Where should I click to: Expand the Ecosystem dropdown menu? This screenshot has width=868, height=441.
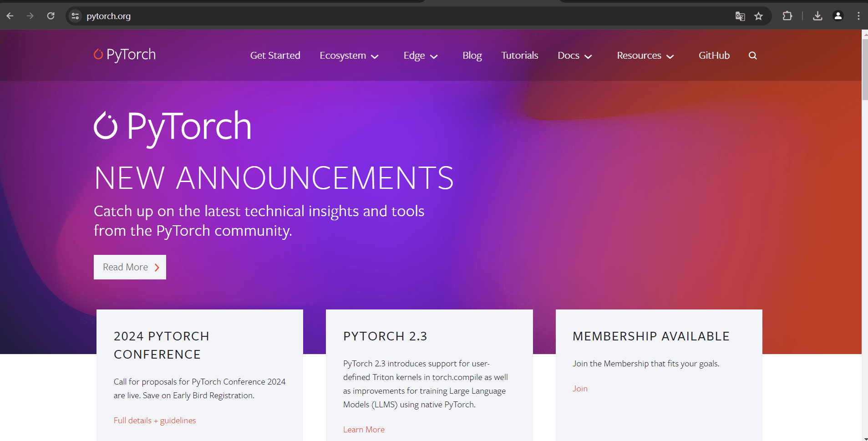[x=349, y=56]
